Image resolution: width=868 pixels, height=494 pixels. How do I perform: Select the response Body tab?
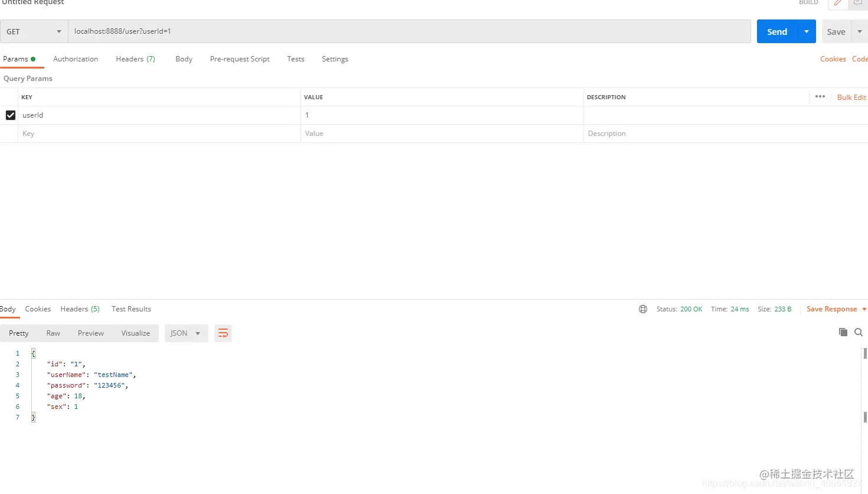pos(8,309)
